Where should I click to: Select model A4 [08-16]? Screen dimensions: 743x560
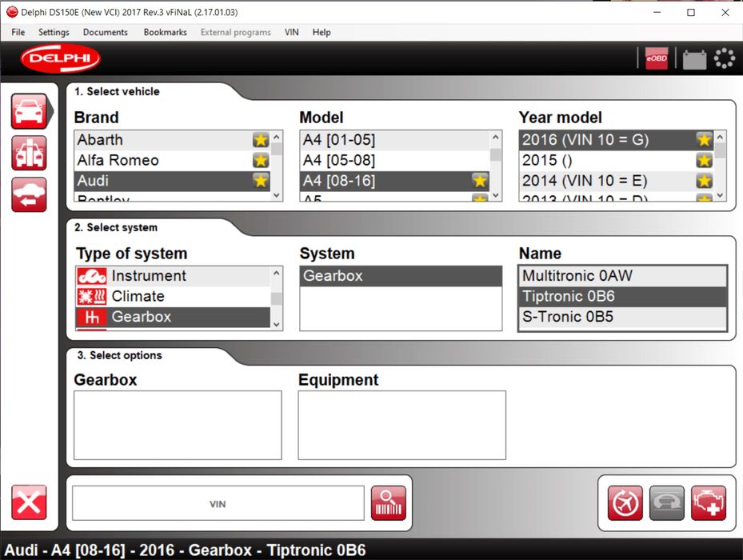[395, 181]
